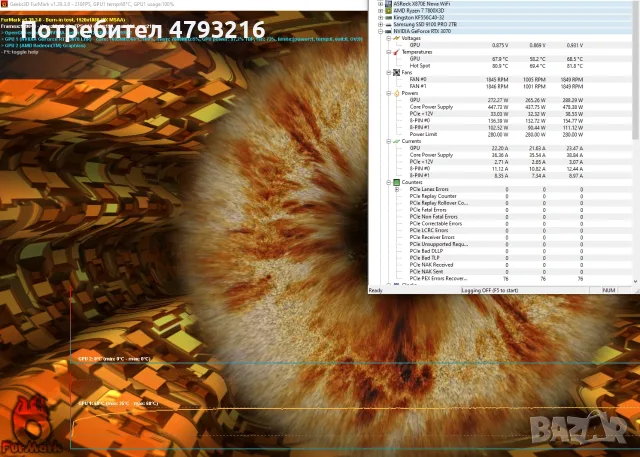Collapse the Fans group

(389, 73)
